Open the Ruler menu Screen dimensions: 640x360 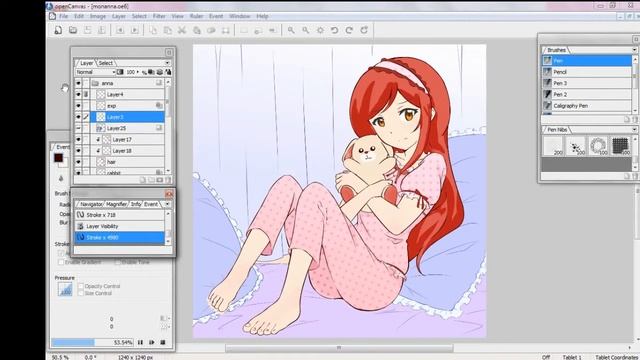tap(196, 16)
